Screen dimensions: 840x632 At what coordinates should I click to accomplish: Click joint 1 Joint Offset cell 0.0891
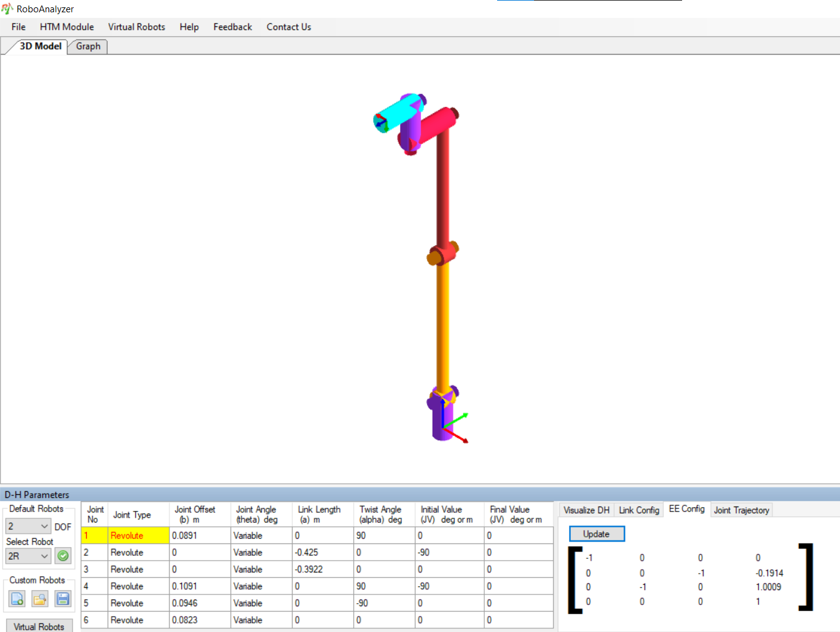[x=200, y=535]
